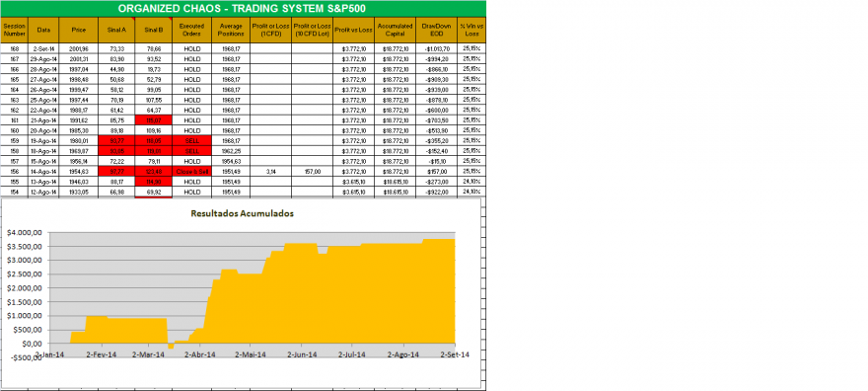
Task: Select the 'DrawDown EOD' column header
Action: (436, 30)
